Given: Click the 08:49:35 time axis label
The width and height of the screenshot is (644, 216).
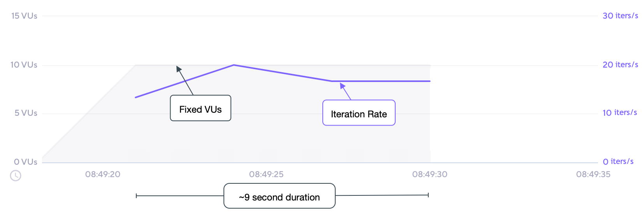Looking at the screenshot, I should tap(593, 174).
